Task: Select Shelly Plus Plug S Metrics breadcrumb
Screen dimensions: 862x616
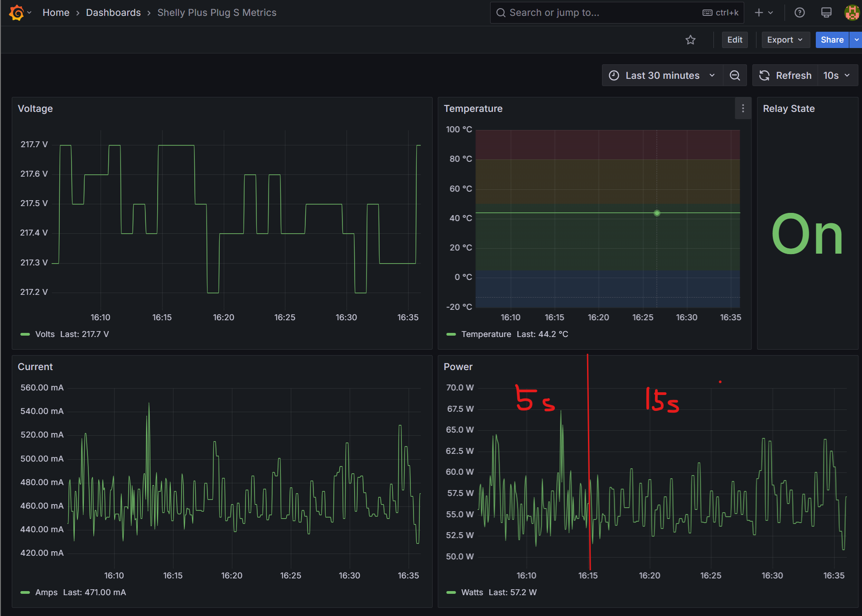Action: [217, 13]
